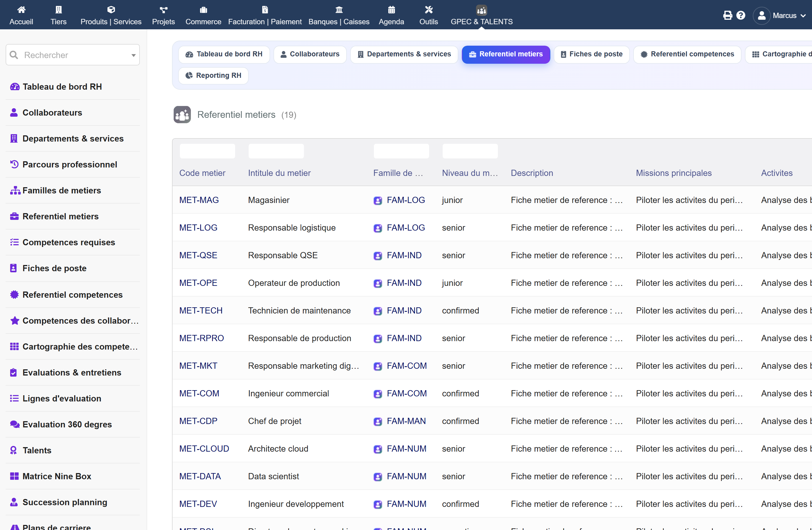Open the Reporting RH tab
Viewport: 812px width, 530px height.
click(x=213, y=75)
